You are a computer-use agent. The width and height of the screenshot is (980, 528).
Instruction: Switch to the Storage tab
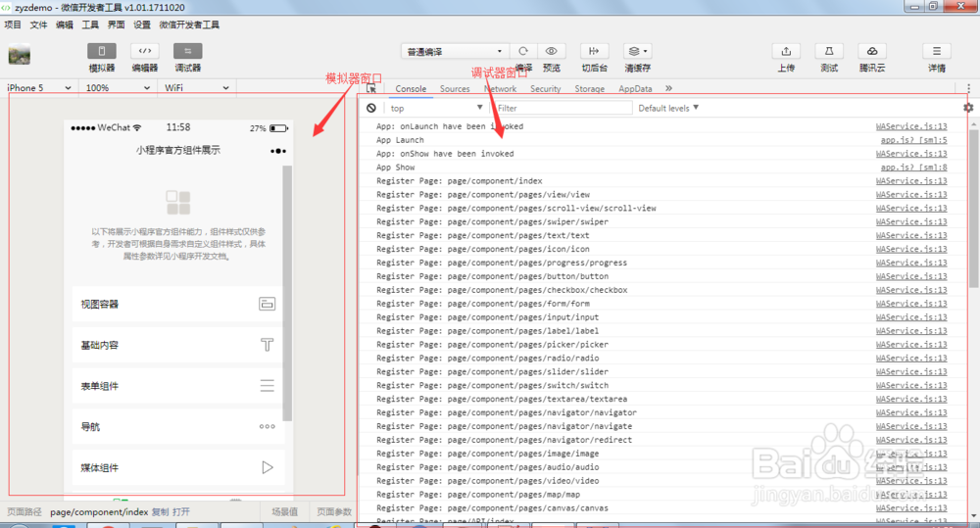coord(589,89)
